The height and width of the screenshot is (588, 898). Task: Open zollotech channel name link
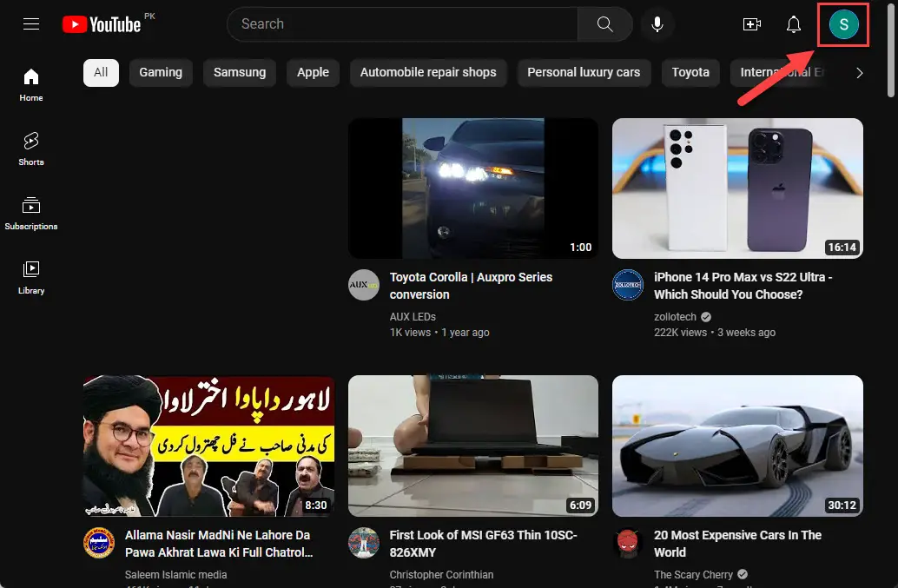click(x=675, y=317)
